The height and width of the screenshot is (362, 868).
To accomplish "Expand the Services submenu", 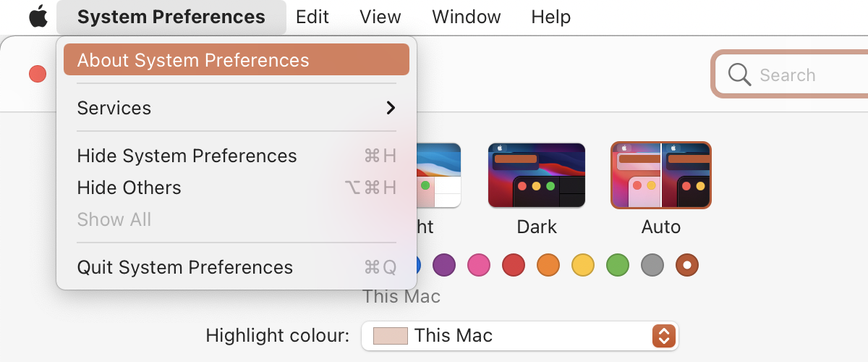I will (236, 108).
